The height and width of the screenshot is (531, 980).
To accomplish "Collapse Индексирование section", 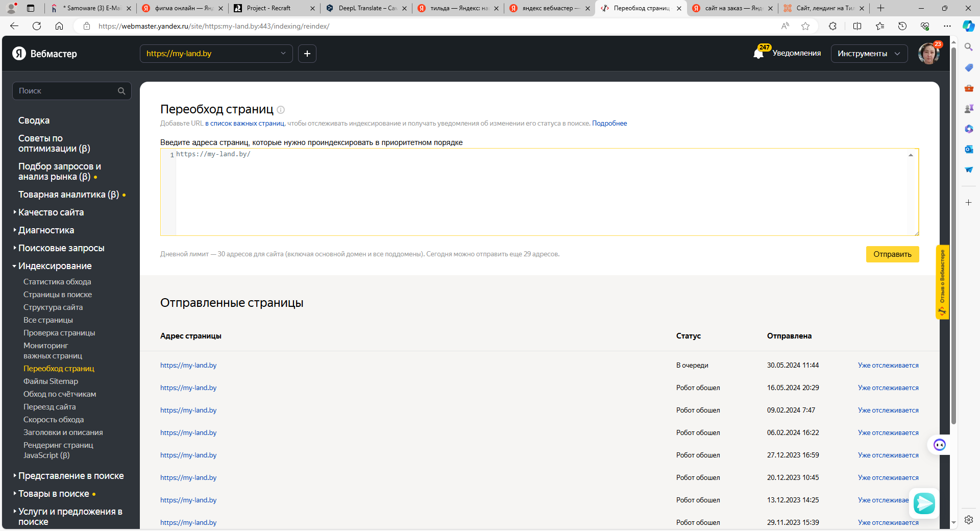I will (x=55, y=266).
